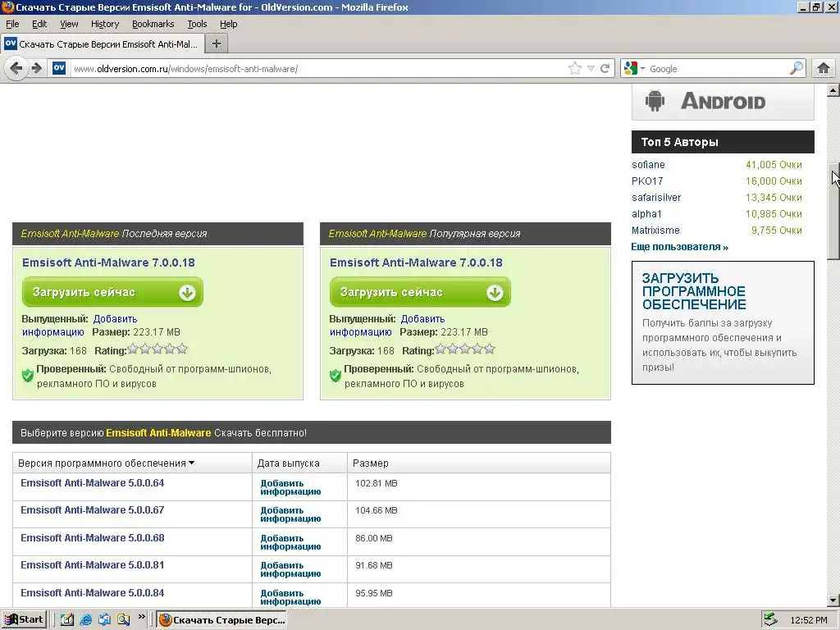The image size is (840, 630).
Task: Open safarisilver author profile
Action: 656,197
